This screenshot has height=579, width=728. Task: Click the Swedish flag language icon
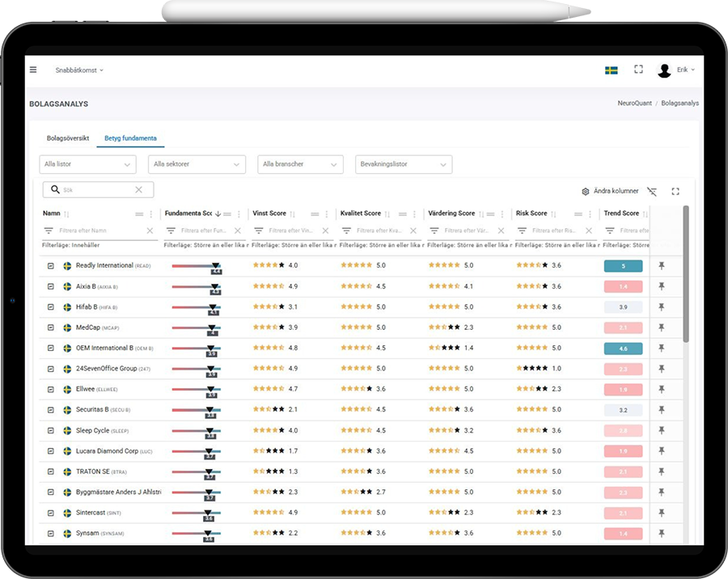pyautogui.click(x=612, y=70)
